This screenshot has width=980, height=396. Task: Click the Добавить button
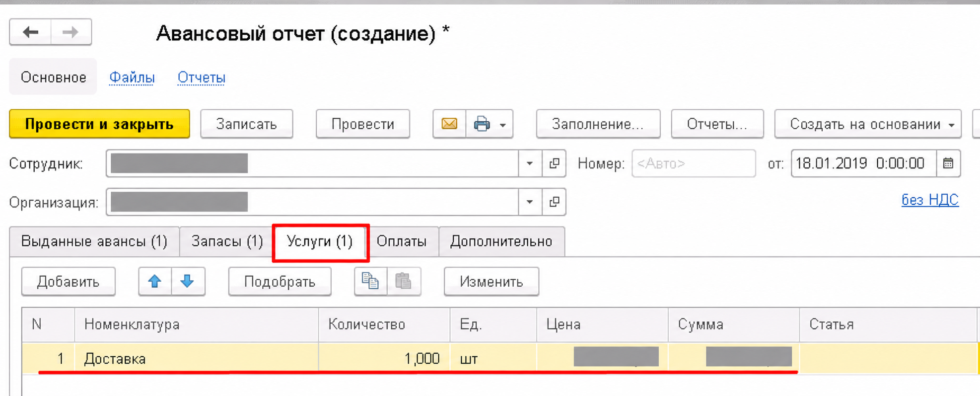[x=69, y=282]
